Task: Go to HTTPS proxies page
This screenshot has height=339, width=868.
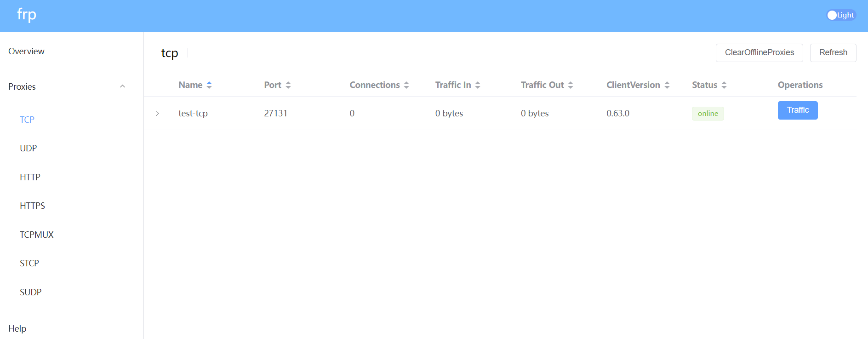Action: tap(33, 206)
